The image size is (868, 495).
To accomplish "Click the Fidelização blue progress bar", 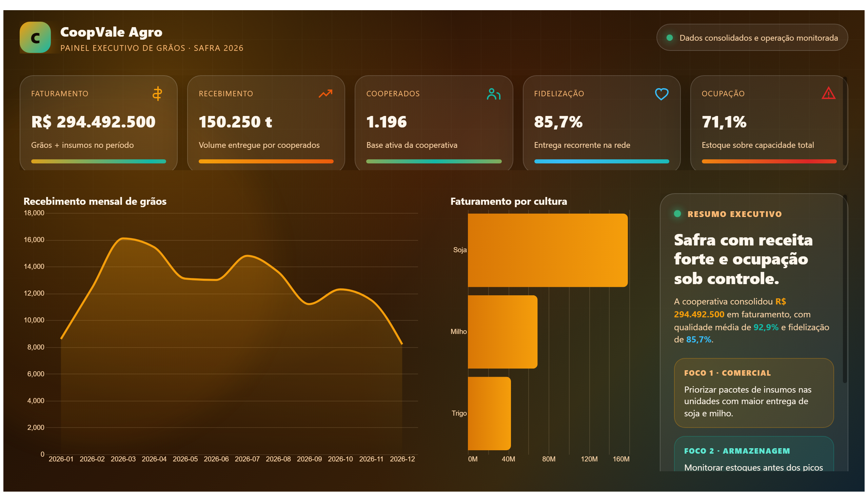I will click(x=601, y=161).
